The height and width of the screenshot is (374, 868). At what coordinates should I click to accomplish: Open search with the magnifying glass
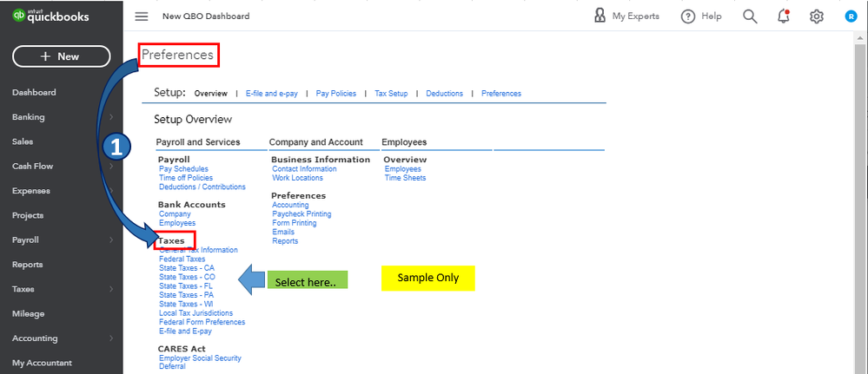750,16
